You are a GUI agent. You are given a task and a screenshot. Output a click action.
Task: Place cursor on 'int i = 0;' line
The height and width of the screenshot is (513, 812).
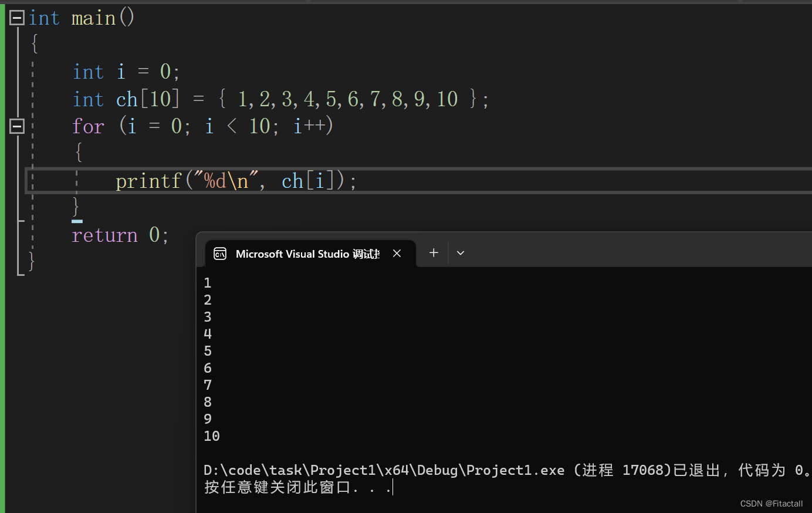126,72
